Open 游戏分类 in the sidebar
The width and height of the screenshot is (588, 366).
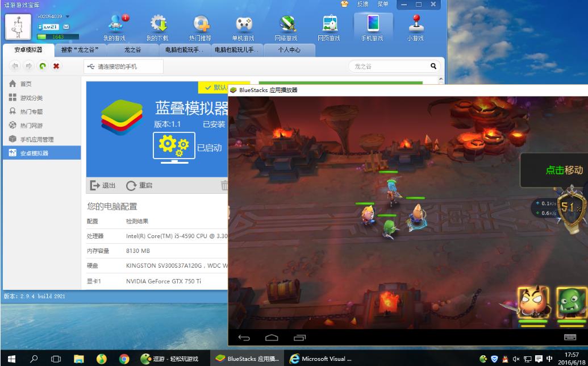coord(41,98)
